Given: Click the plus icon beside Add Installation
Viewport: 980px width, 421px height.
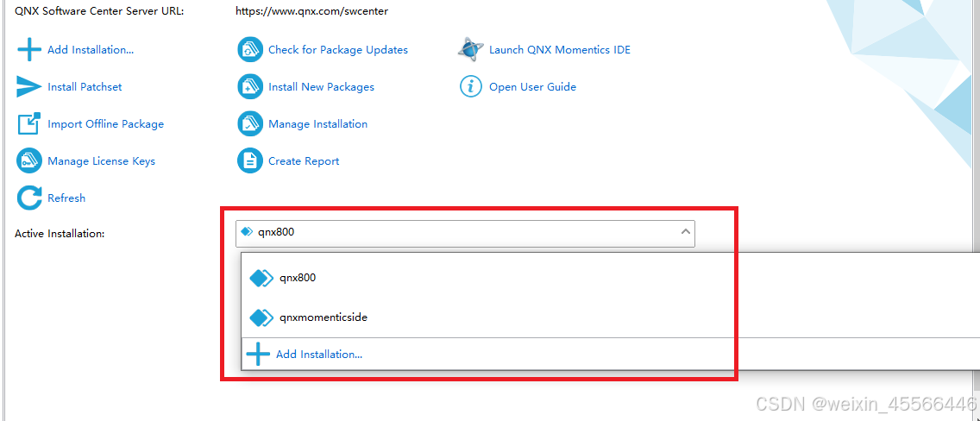Looking at the screenshot, I should pyautogui.click(x=28, y=49).
